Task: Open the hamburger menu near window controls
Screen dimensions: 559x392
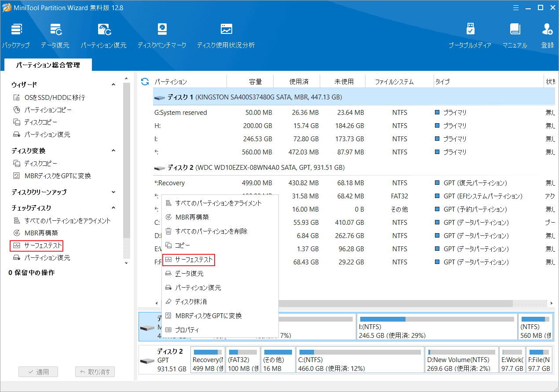Action: pos(515,7)
